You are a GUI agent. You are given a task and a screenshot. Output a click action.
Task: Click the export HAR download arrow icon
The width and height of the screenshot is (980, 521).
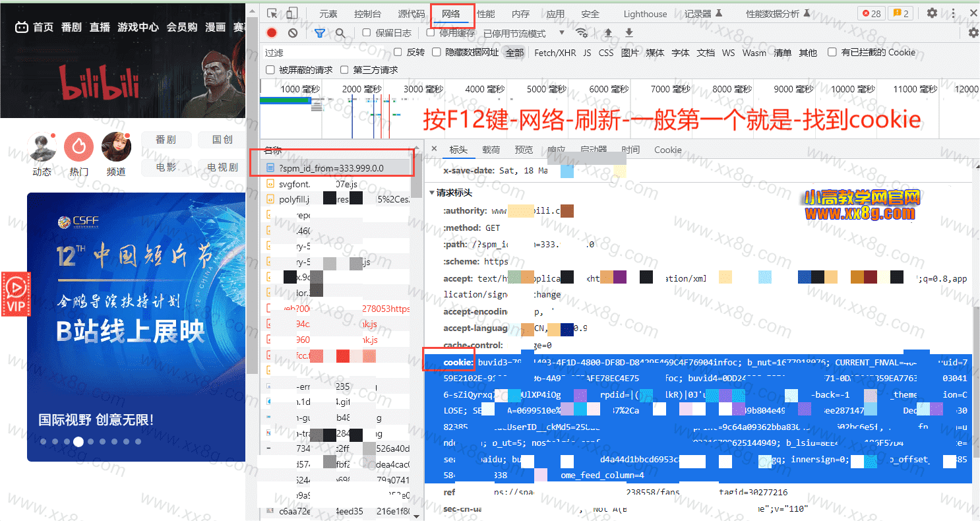[629, 33]
